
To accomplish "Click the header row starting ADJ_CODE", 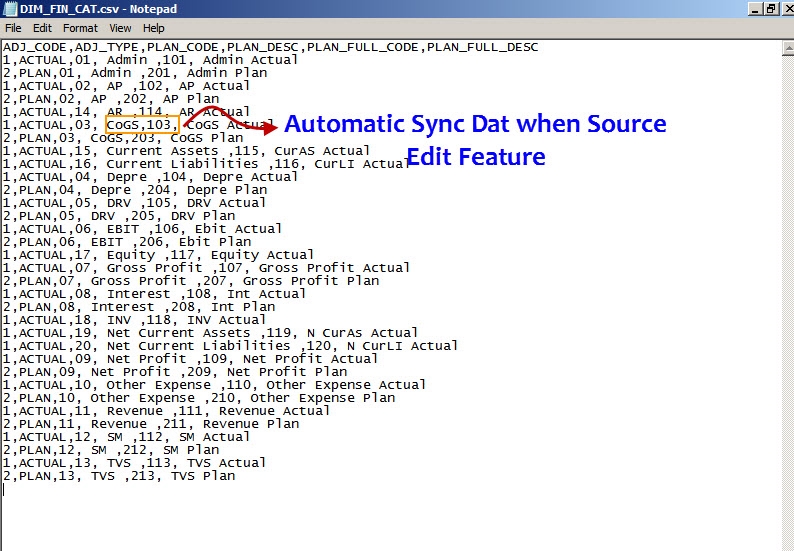I will 270,47.
